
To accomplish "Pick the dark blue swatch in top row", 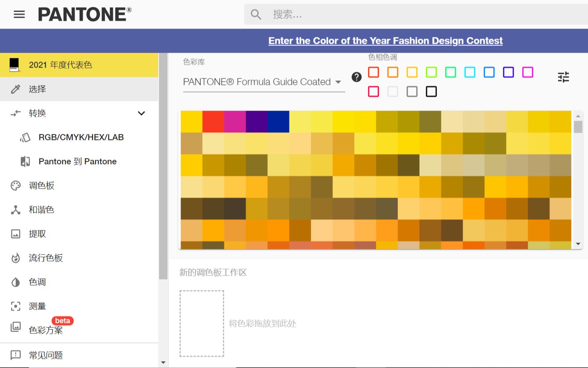I will [x=278, y=121].
